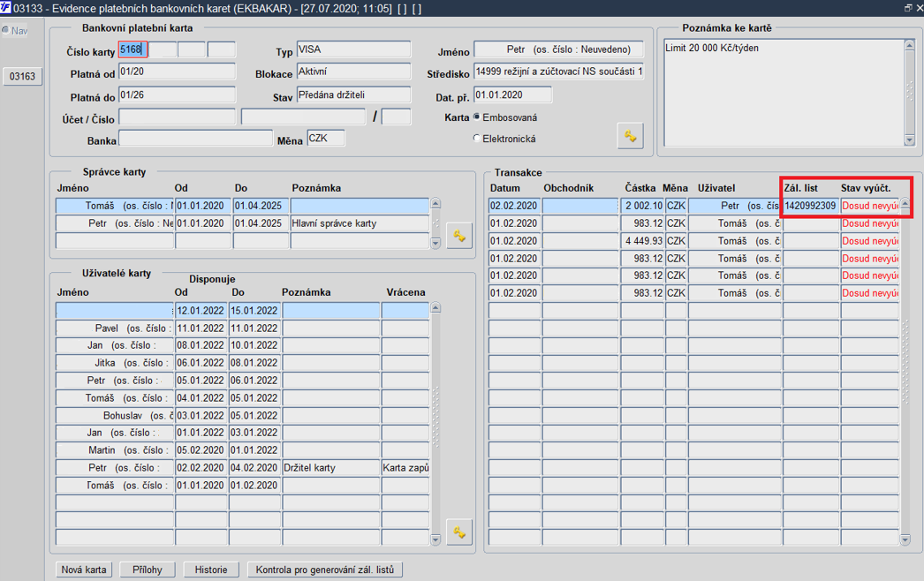Click the Typ field showing VISA

point(353,49)
